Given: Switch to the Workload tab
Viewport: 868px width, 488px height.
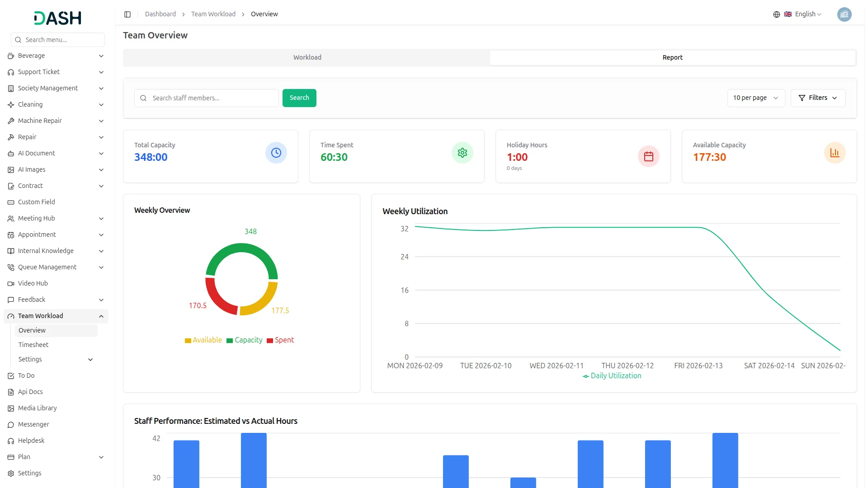Looking at the screenshot, I should coord(307,57).
